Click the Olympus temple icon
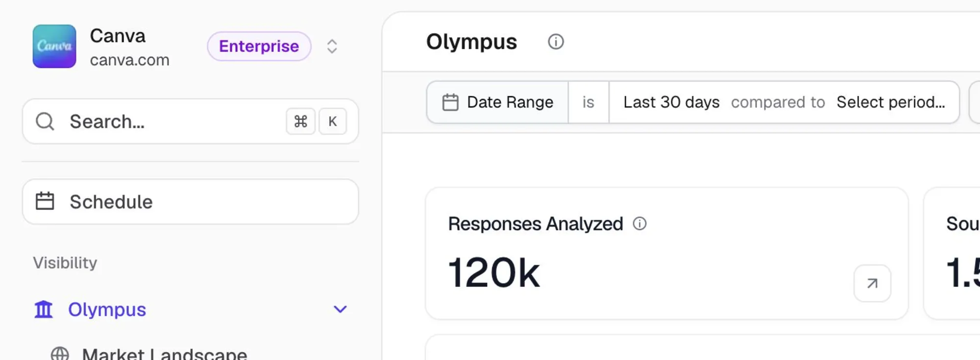 point(44,309)
